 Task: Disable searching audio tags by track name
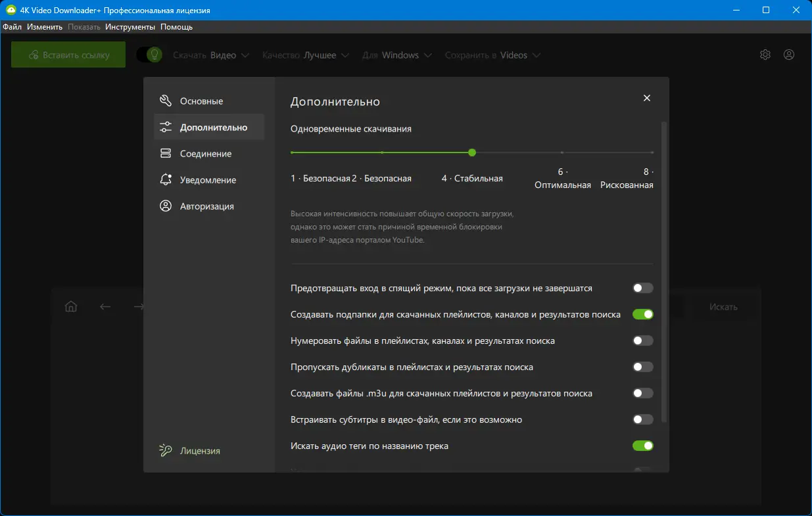[643, 446]
